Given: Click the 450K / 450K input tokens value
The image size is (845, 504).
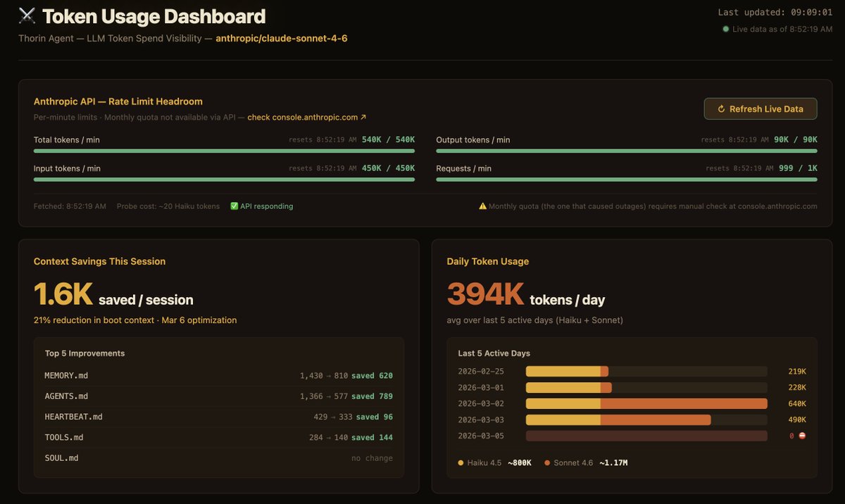Looking at the screenshot, I should click(x=388, y=168).
